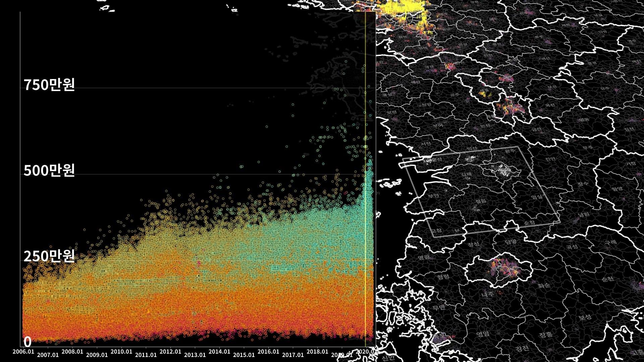Select the 2018.01 date tick label
The width and height of the screenshot is (644, 362).
[x=317, y=352]
